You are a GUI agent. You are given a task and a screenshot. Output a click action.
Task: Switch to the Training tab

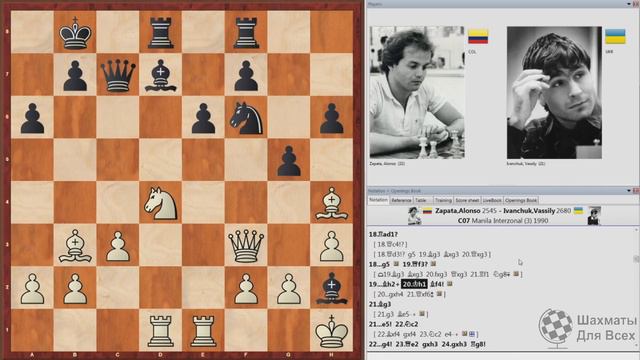click(x=443, y=200)
